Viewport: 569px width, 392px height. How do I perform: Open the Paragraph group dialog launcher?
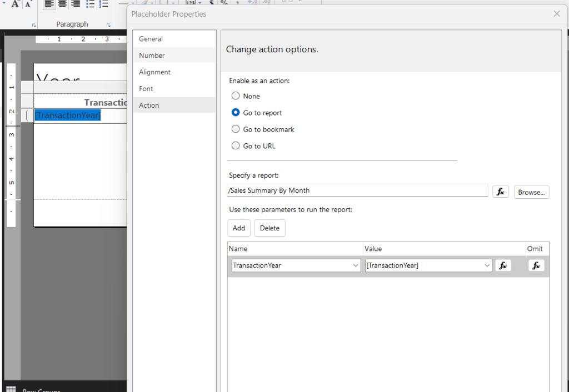pos(108,25)
